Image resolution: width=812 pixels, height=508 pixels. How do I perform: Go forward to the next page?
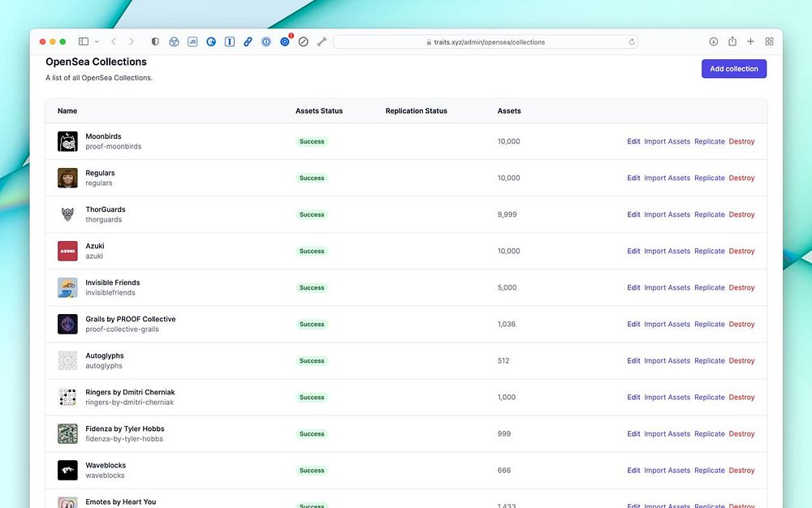[x=131, y=41]
